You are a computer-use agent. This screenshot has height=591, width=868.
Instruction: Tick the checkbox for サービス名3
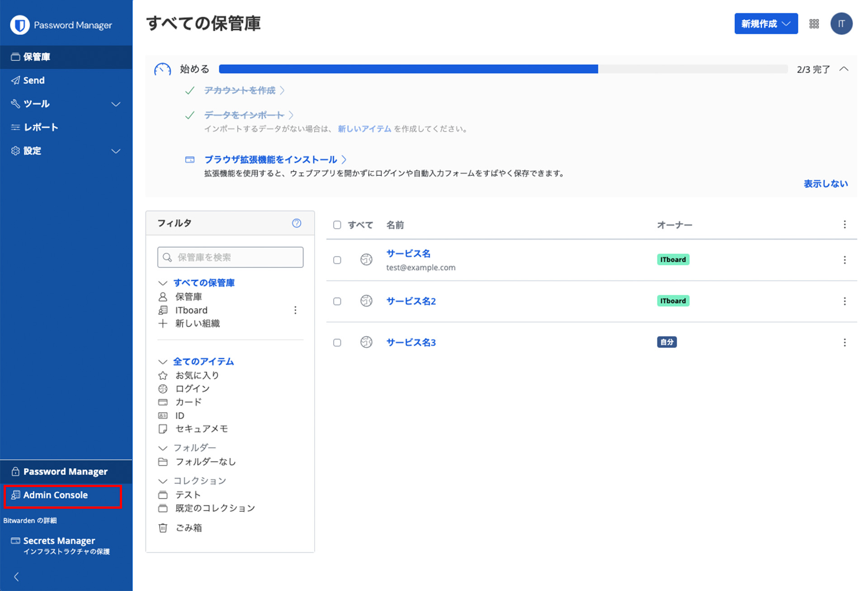pos(337,342)
